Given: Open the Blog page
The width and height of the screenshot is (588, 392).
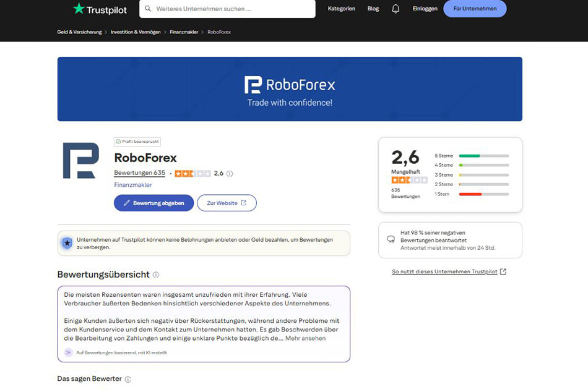Looking at the screenshot, I should click(x=373, y=9).
